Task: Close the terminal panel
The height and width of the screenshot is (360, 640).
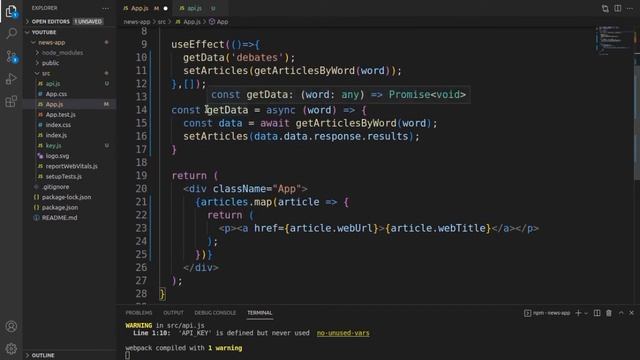Action: coord(631,313)
